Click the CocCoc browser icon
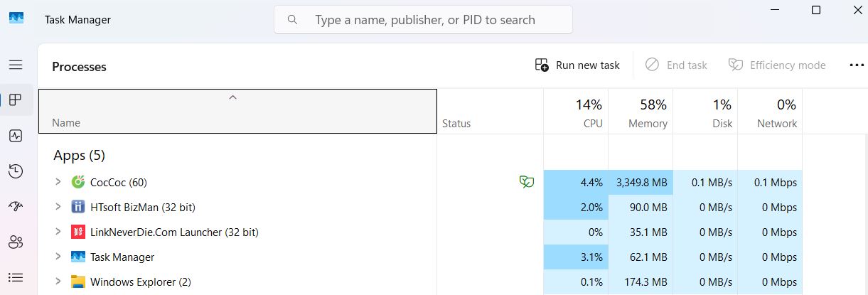 (78, 182)
